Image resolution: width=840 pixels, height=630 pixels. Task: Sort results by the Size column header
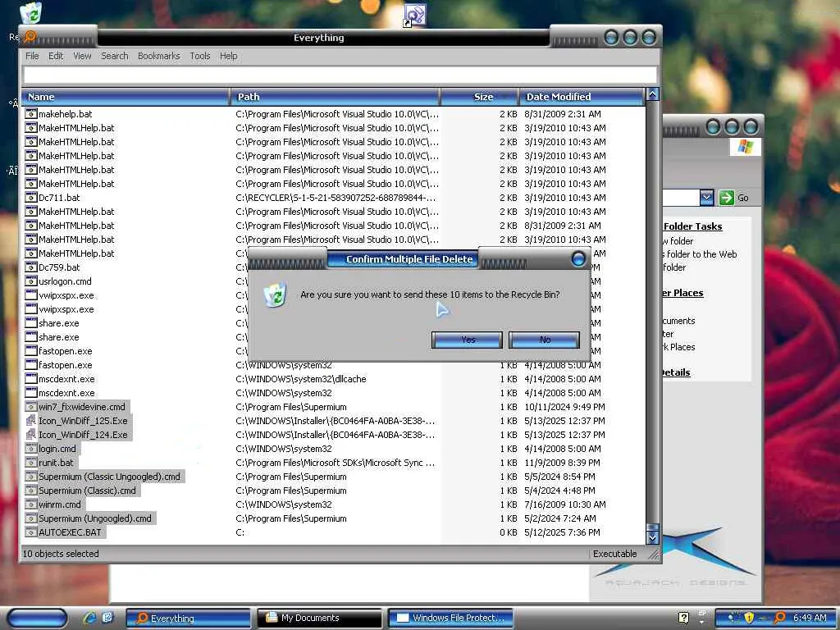click(479, 97)
